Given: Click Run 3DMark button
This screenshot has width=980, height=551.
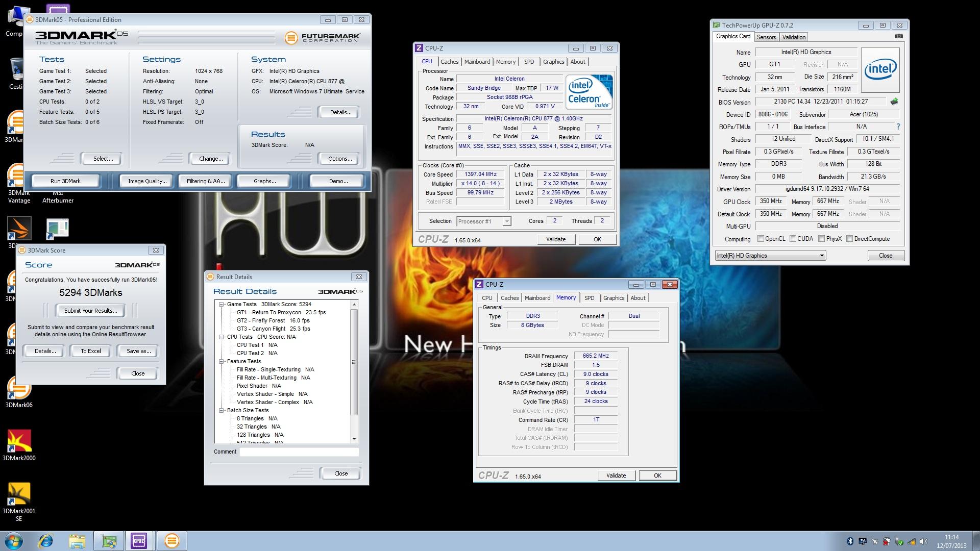Looking at the screenshot, I should pos(66,181).
